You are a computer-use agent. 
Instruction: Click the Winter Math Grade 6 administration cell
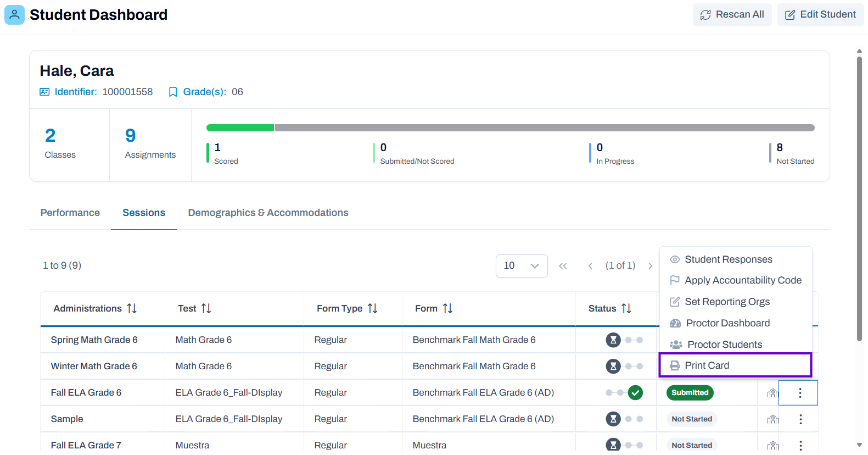click(103, 366)
